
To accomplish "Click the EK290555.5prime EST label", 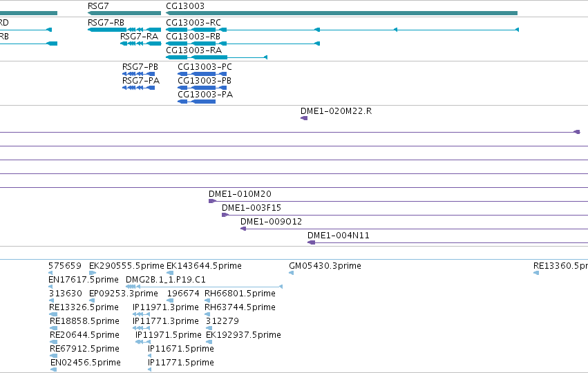I will [126, 266].
